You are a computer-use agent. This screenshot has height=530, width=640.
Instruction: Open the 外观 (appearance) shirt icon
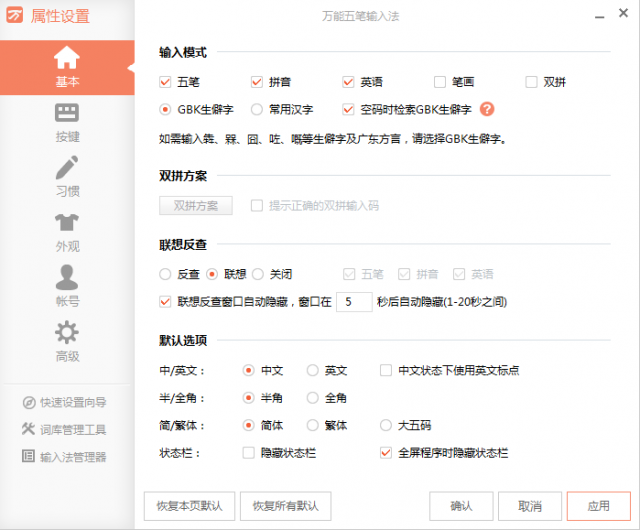[x=67, y=222]
